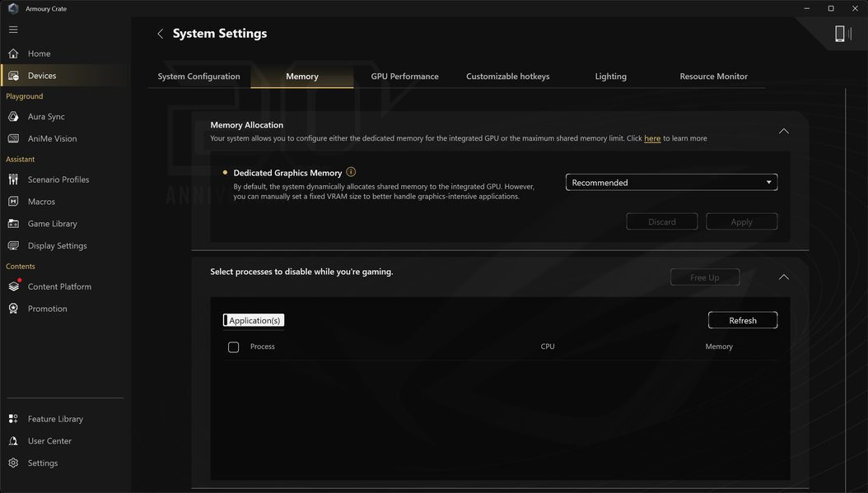Switch to the System Configuration tab
The height and width of the screenshot is (493, 868).
point(198,77)
